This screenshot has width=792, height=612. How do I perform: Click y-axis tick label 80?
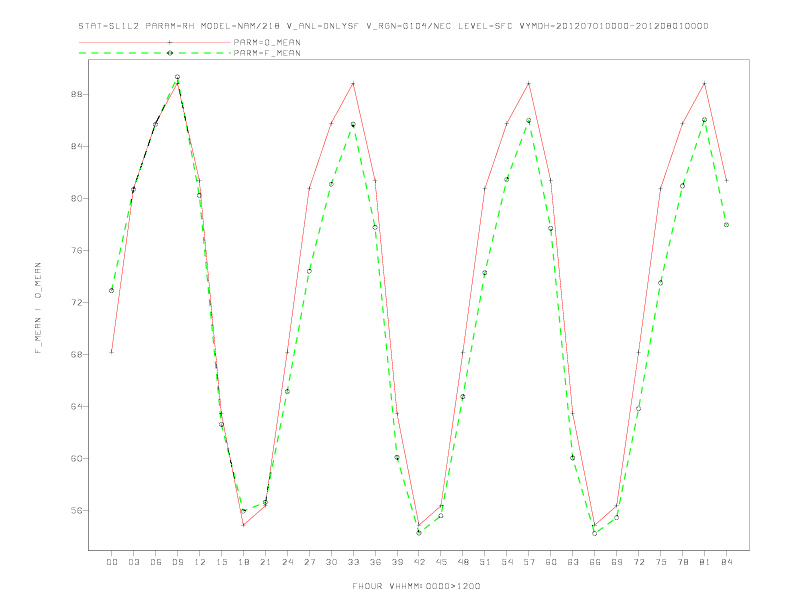(x=77, y=198)
